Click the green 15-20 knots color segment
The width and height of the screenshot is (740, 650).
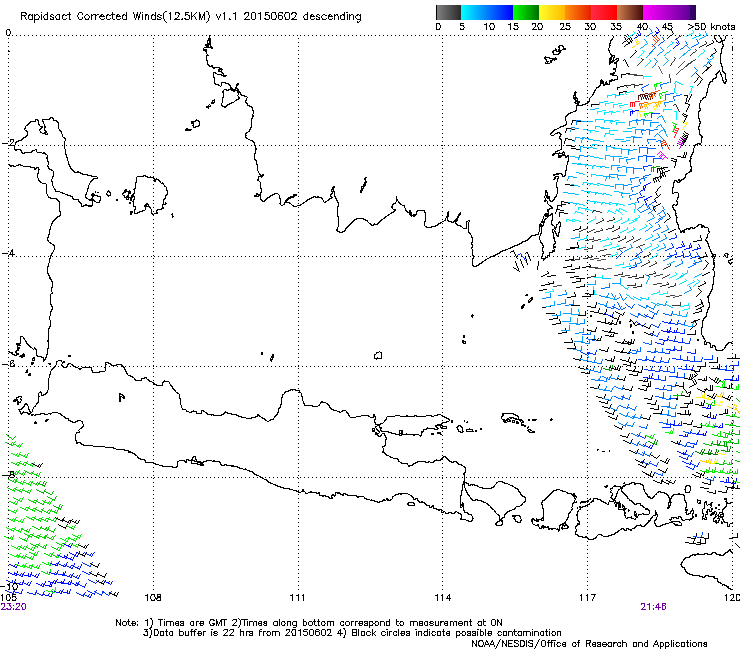coord(526,12)
